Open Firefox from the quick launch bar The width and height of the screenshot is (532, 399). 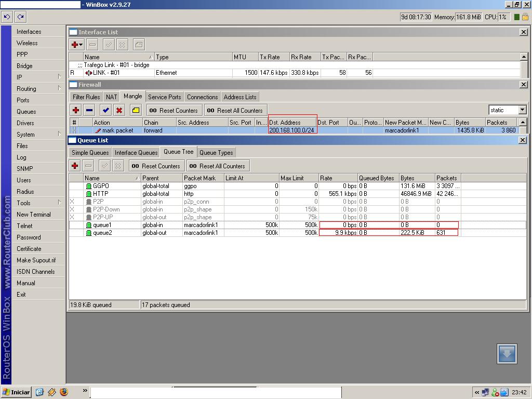click(x=64, y=392)
